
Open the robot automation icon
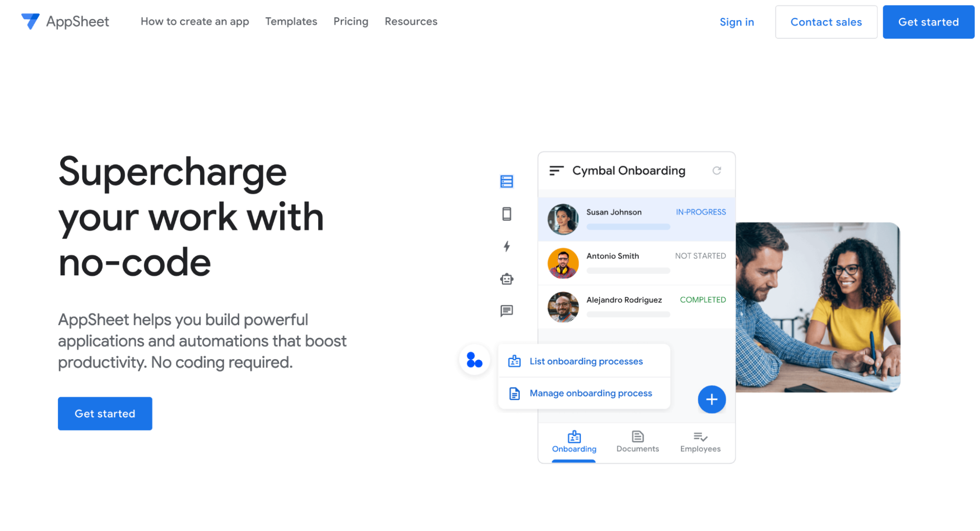(x=506, y=279)
